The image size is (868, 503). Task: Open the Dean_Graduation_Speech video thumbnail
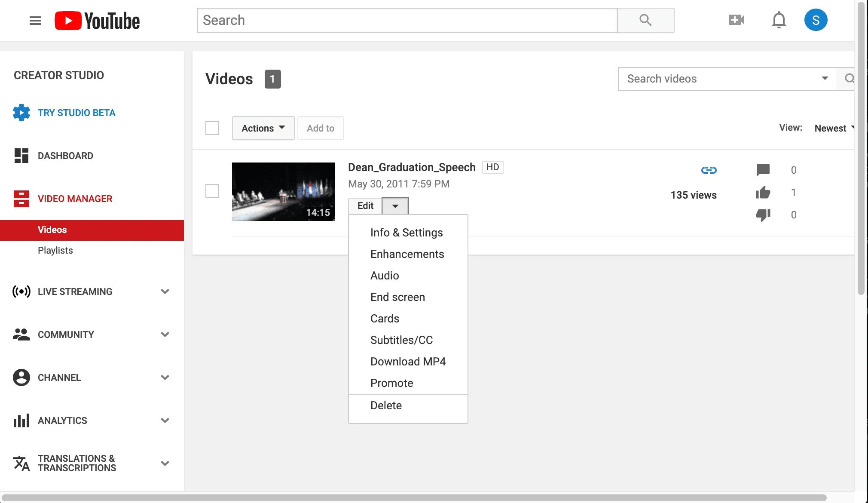tap(283, 192)
